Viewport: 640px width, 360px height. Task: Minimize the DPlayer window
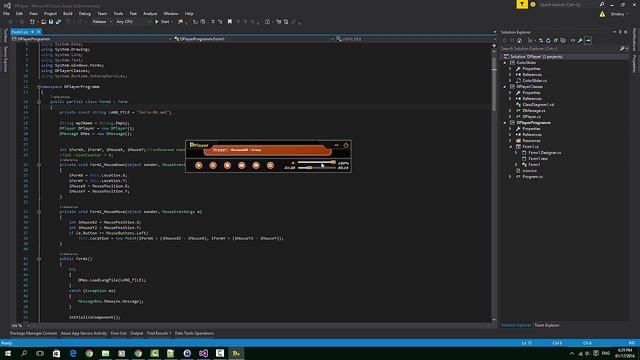pos(336,145)
